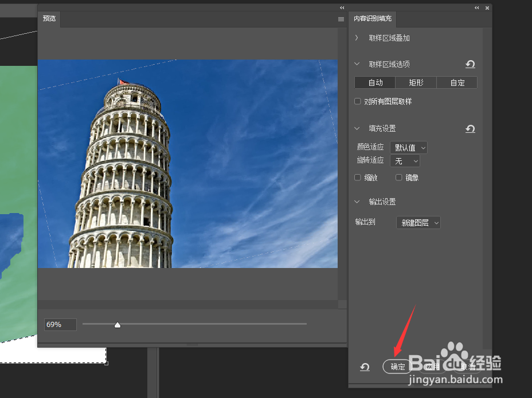
Task: Reset the 取样区域选项 settings with its reset icon
Action: tap(470, 64)
